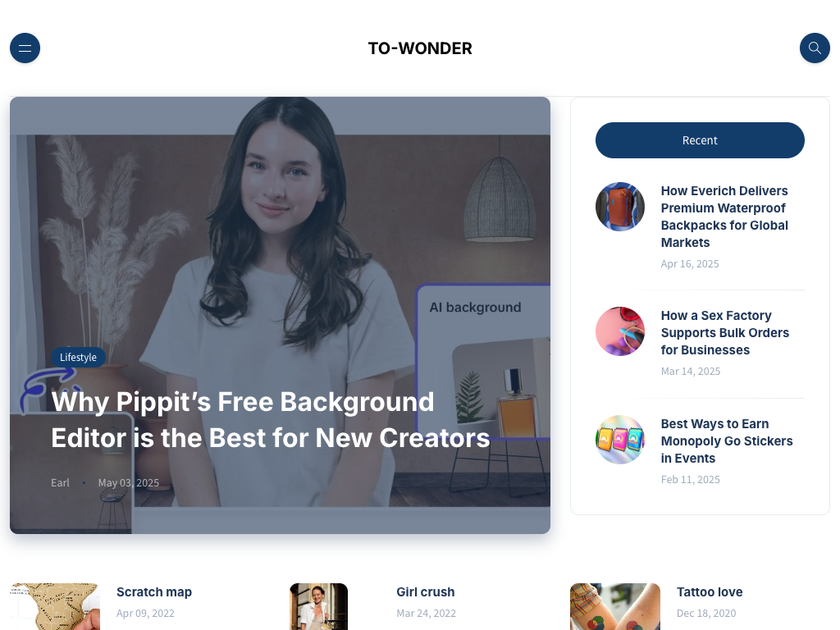The width and height of the screenshot is (840, 630).
Task: Open the Lifestyle category tag
Action: point(78,358)
